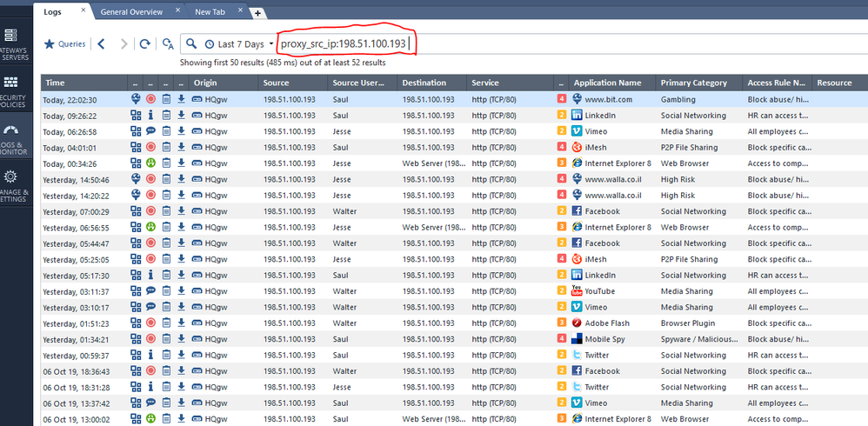Click the Adobe Flash application icon
Viewport: 868px width, 426px height.
click(576, 323)
